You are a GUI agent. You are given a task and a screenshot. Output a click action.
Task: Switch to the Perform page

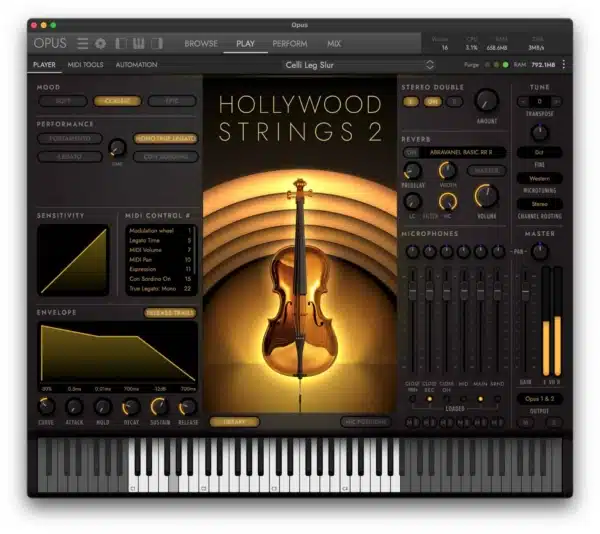pos(290,44)
